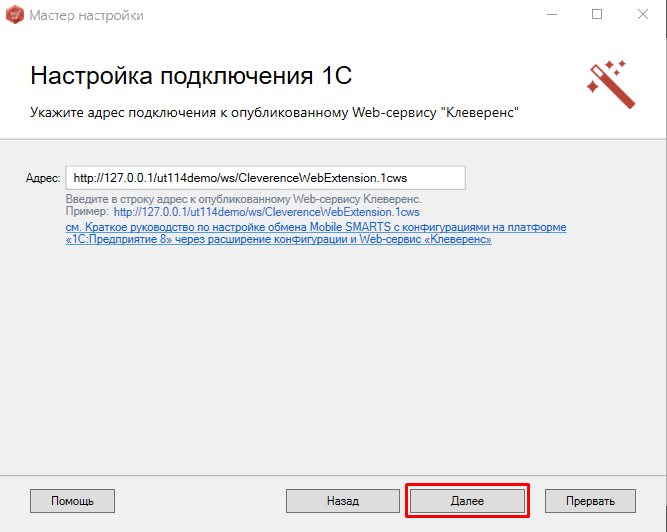This screenshot has width=667, height=532.
Task: Go back with the Назад button
Action: coord(343,501)
